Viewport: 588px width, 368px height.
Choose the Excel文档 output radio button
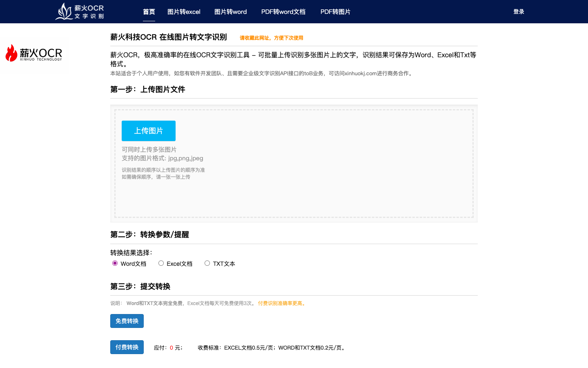[161, 263]
